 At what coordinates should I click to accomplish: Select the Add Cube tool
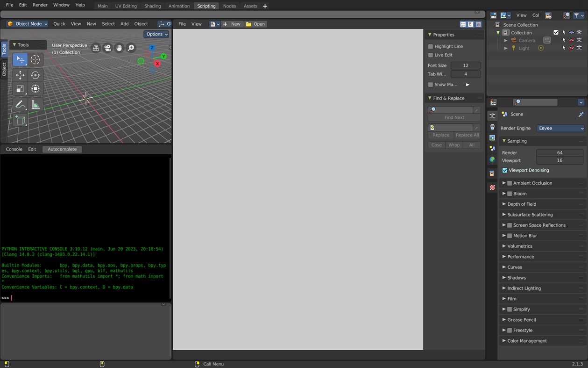tap(20, 120)
